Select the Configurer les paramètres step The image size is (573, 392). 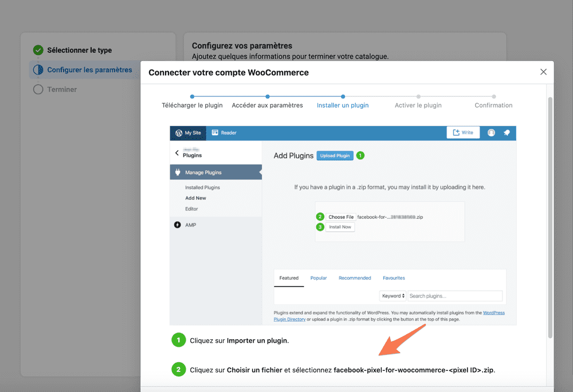pos(85,70)
